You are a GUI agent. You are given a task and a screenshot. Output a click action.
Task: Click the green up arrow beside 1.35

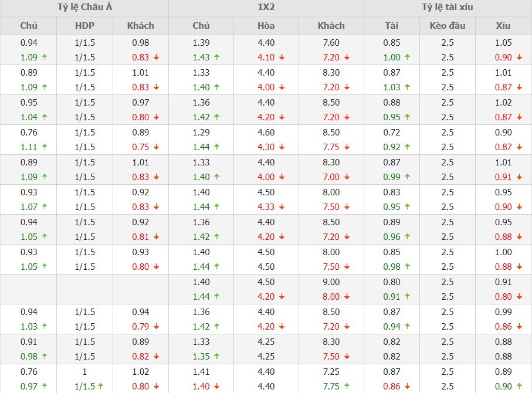pyautogui.click(x=216, y=357)
